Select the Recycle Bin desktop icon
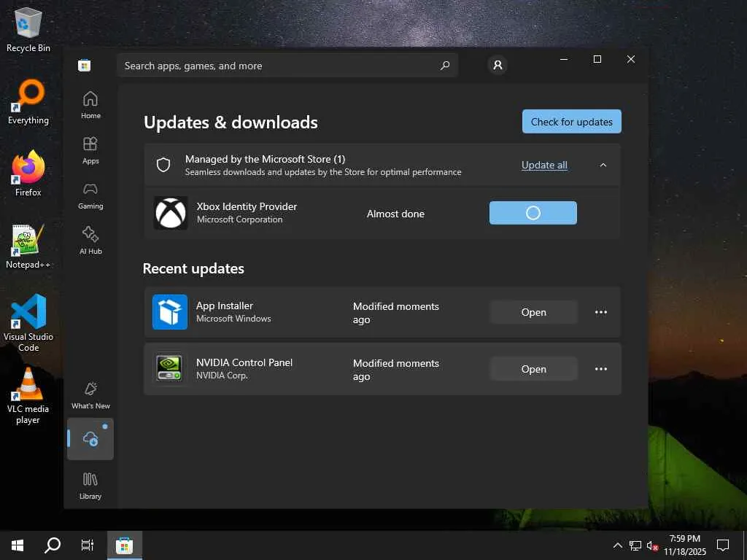 [x=28, y=29]
